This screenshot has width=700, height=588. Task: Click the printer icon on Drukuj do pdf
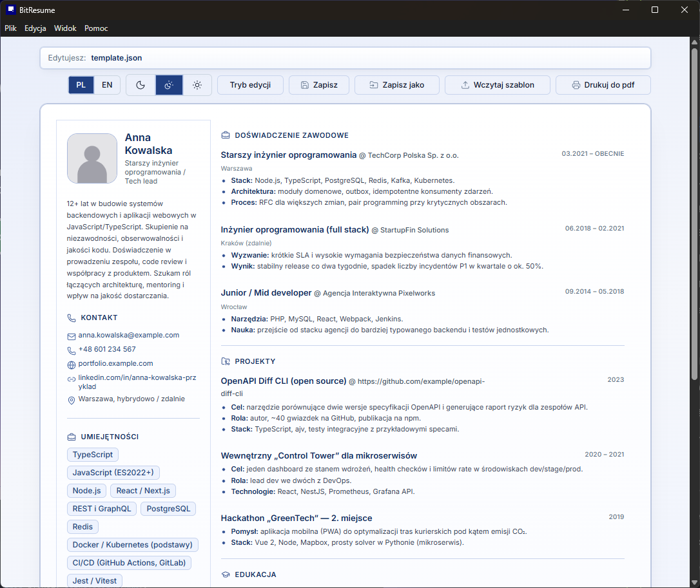574,84
